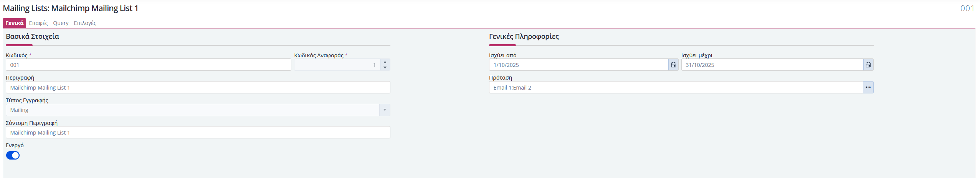Click the Ισχύει μέχρι label
The height and width of the screenshot is (178, 980).
click(x=697, y=55)
